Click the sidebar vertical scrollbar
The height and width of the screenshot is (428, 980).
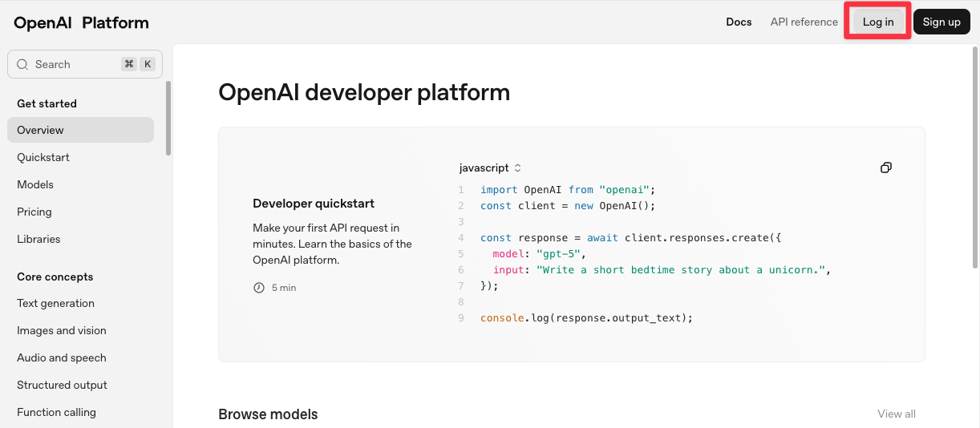coord(168,118)
